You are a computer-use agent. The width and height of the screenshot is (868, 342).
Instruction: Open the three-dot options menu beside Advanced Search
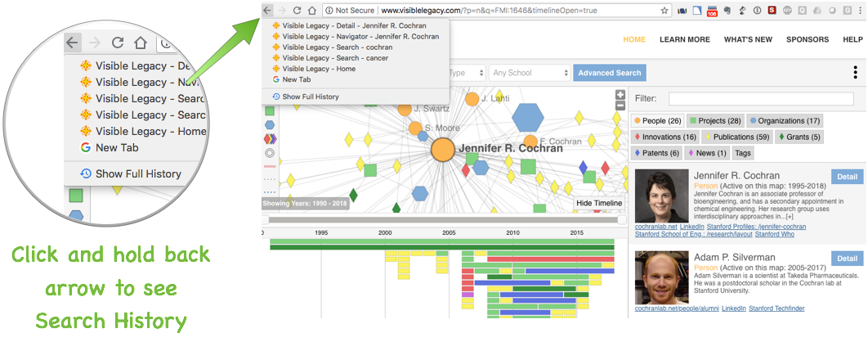(x=857, y=73)
